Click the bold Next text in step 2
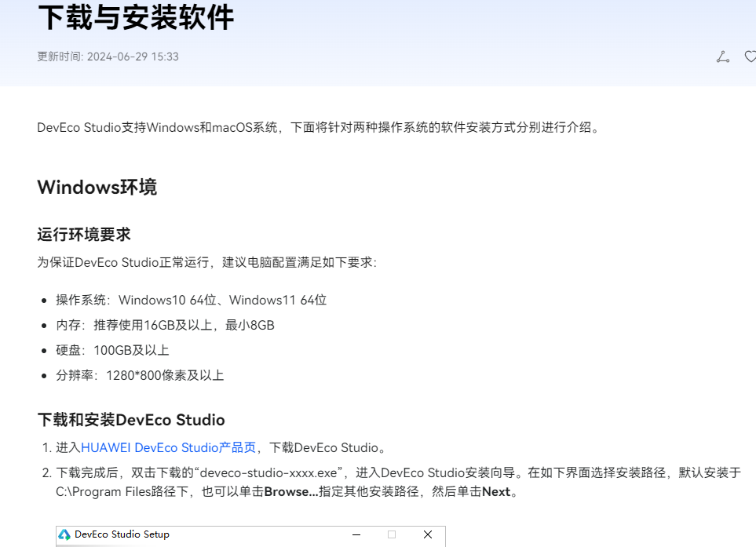The image size is (756, 547). [x=496, y=492]
